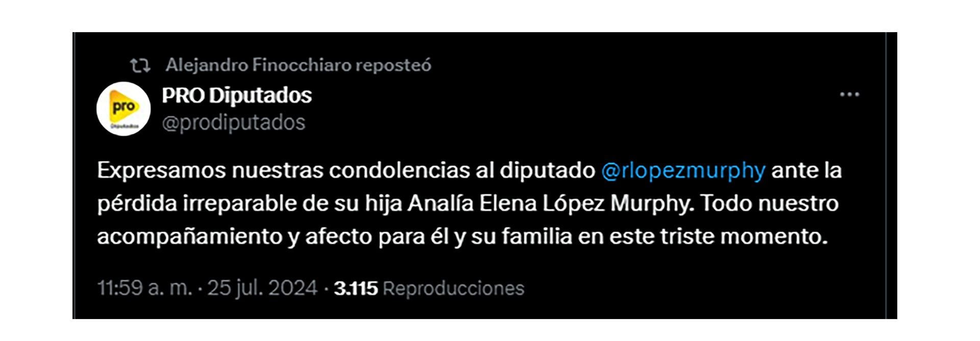Viewport: 980px width, 341px height.
Task: Click the words Todo nuestro
Action: coord(769,203)
